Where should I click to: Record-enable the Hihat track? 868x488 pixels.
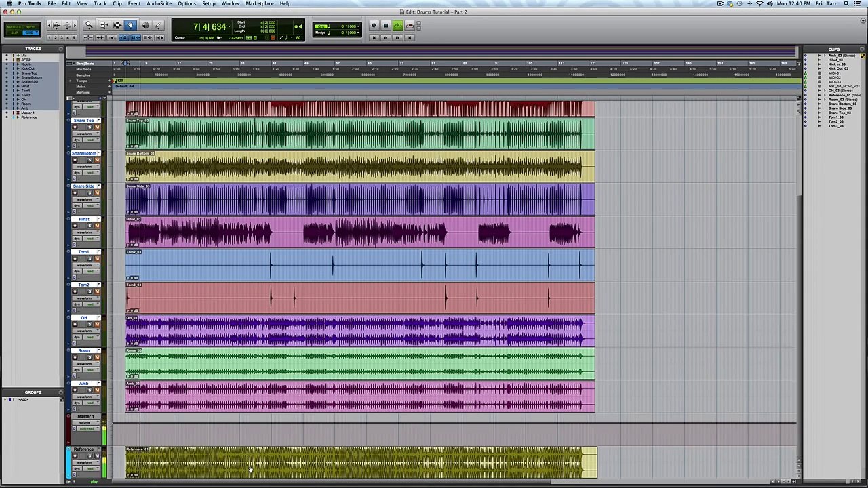(x=75, y=226)
